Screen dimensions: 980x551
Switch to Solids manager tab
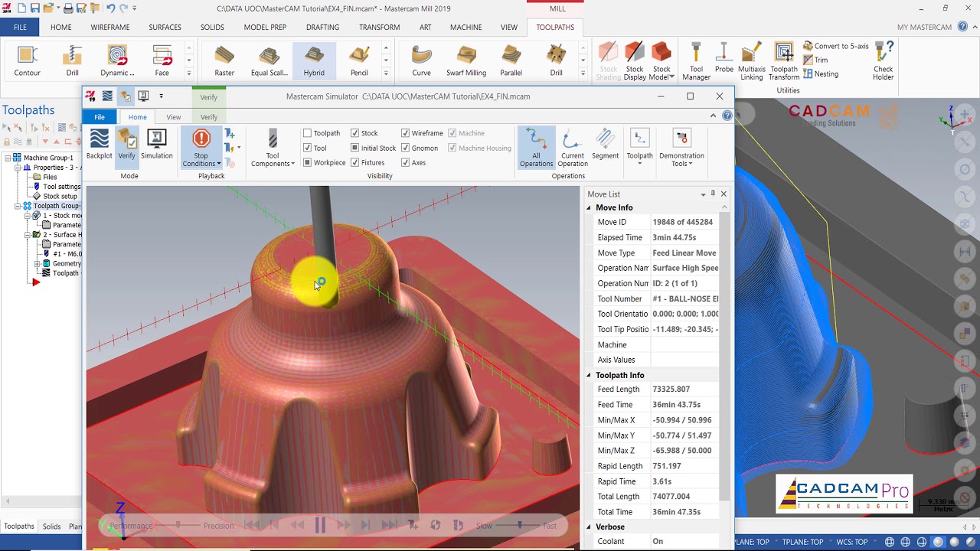pyautogui.click(x=51, y=527)
